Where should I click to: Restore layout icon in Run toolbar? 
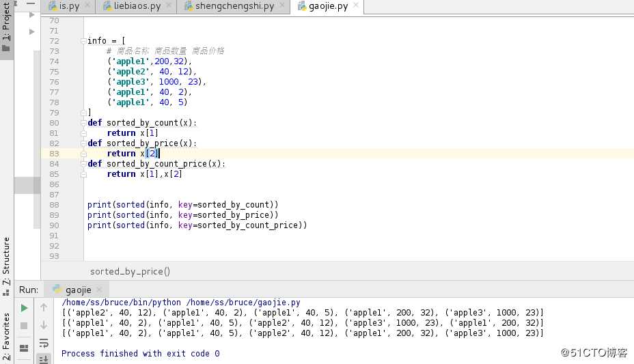point(24,348)
